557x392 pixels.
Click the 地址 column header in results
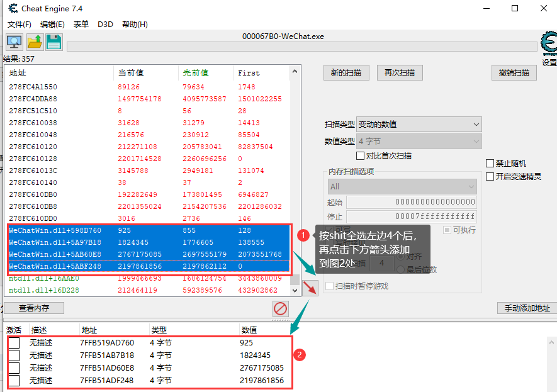click(x=59, y=73)
